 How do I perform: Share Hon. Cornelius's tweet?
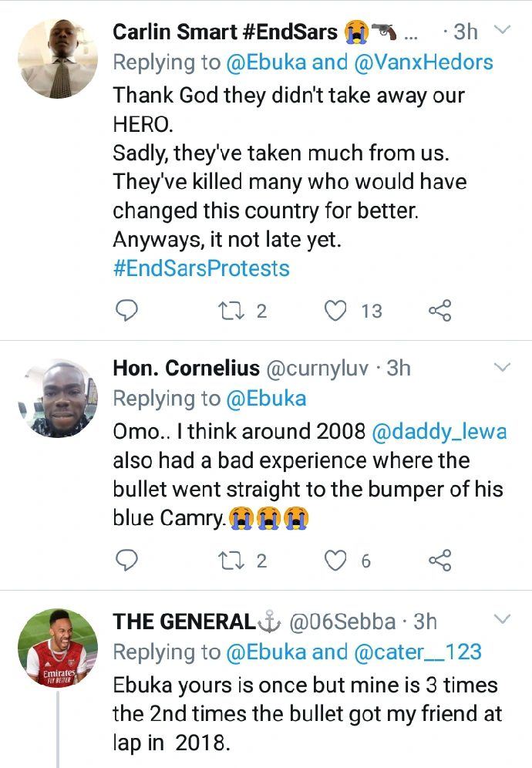coord(439,561)
